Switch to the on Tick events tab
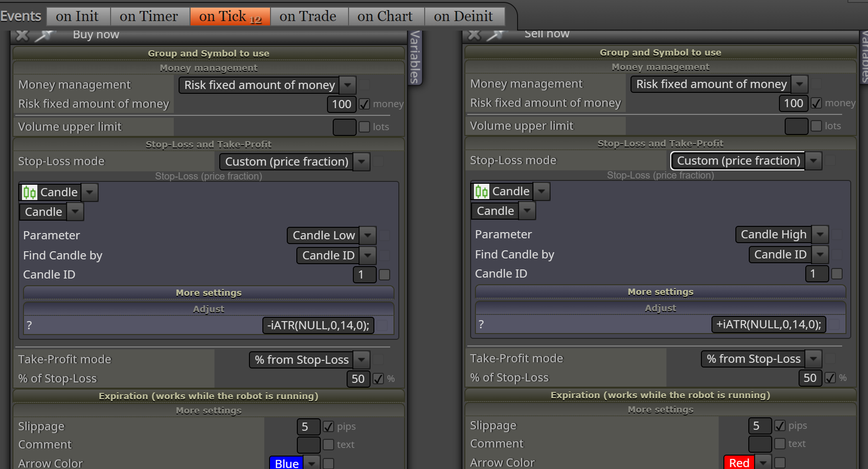Image resolution: width=868 pixels, height=469 pixels. [230, 16]
